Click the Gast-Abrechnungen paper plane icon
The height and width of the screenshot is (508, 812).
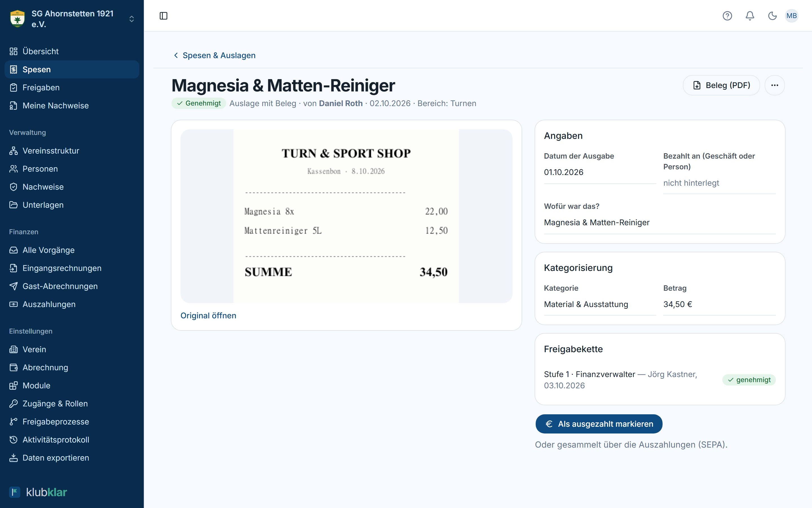[14, 286]
